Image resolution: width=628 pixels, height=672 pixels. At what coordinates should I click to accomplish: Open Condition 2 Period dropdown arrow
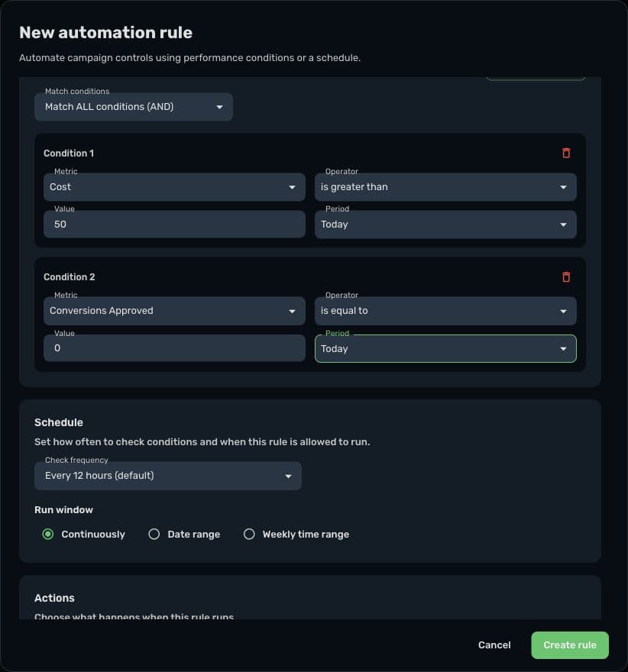click(563, 349)
